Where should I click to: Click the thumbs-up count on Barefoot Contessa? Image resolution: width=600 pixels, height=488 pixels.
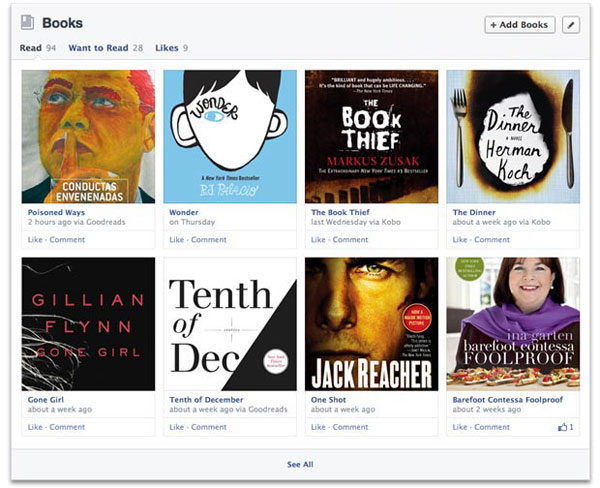(x=566, y=427)
